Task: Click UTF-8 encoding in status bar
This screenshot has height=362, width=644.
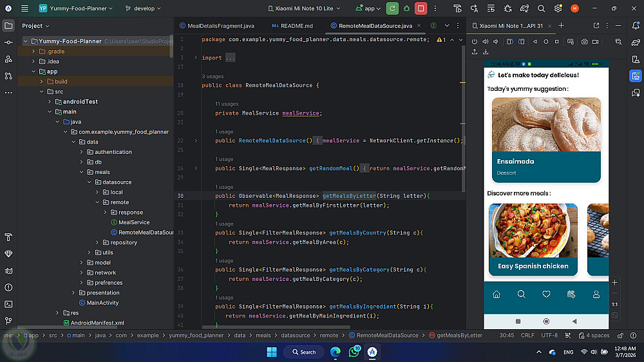Action: tap(549, 335)
